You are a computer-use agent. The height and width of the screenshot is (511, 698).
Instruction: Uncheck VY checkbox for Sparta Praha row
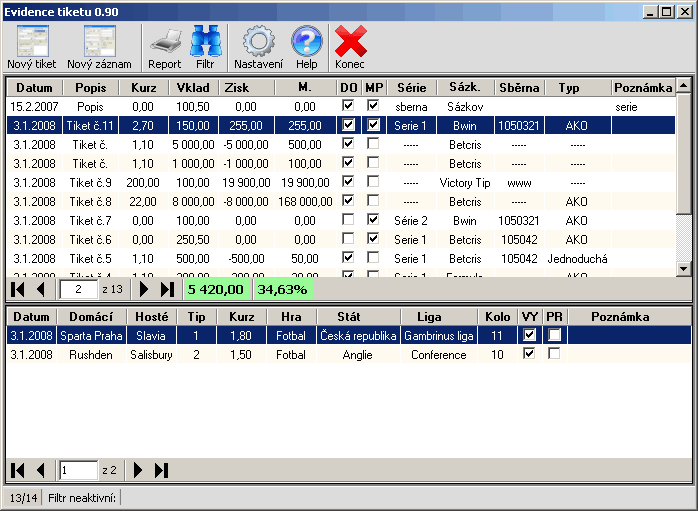530,335
